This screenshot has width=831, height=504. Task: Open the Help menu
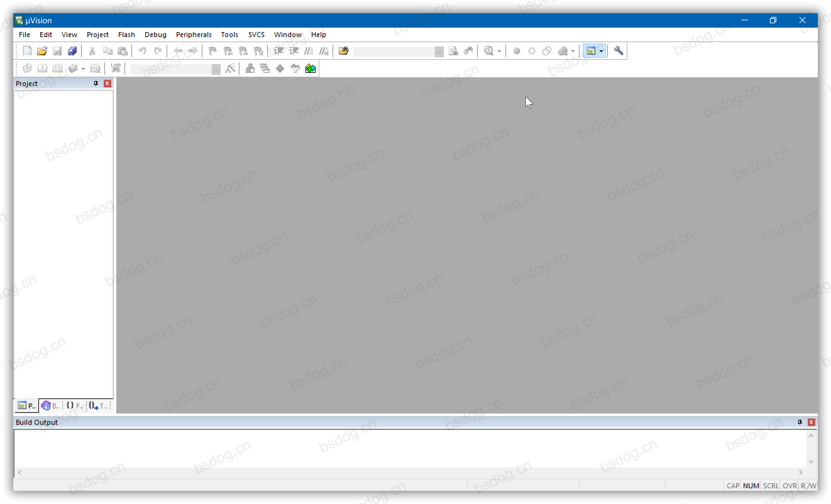(318, 34)
